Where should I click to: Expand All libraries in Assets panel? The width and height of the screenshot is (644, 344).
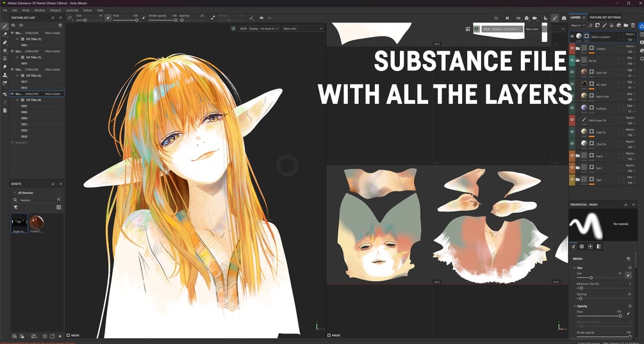[15, 193]
